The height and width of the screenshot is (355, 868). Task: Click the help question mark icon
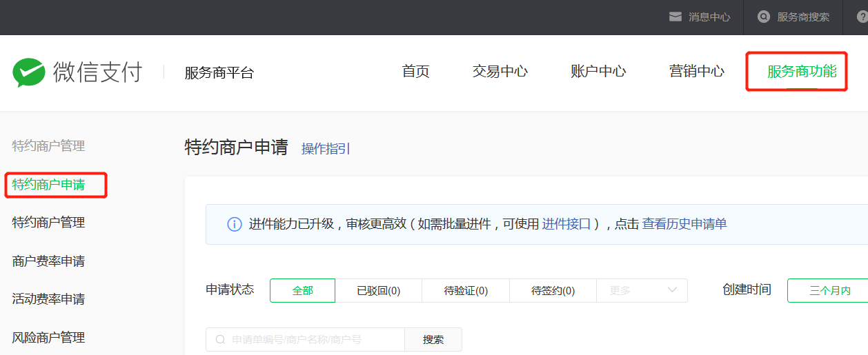(x=862, y=17)
